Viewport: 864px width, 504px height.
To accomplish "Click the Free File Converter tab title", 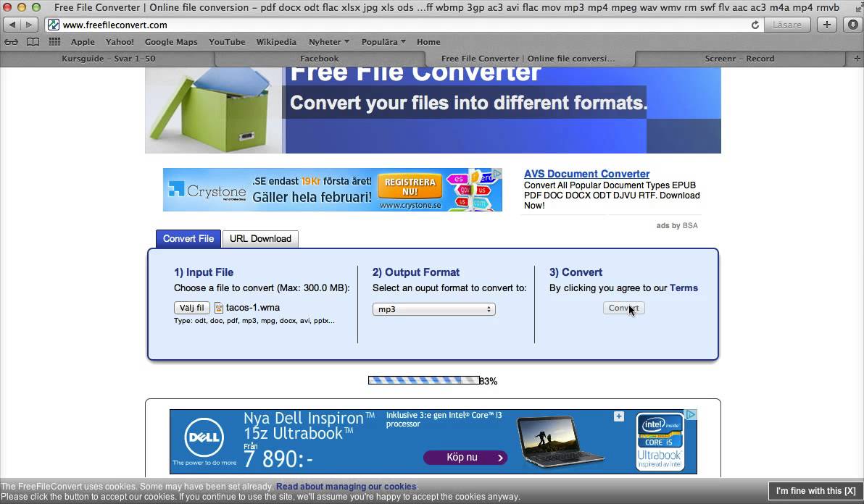I will pyautogui.click(x=528, y=59).
